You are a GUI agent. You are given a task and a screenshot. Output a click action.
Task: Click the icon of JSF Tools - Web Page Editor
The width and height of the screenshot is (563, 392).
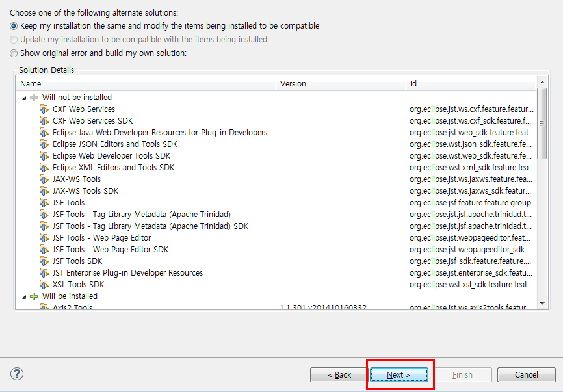coord(44,238)
